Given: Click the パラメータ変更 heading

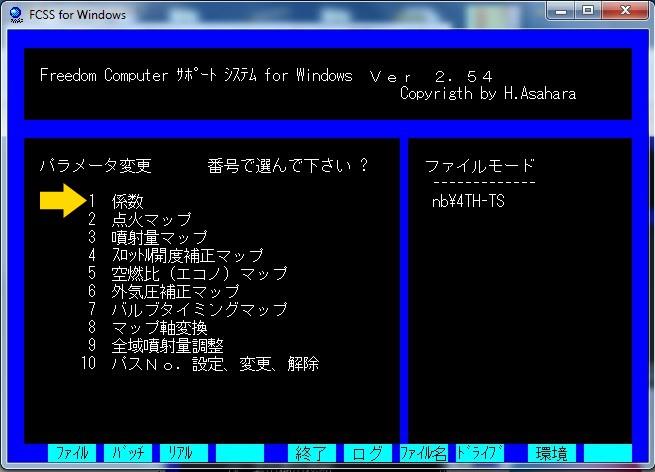Looking at the screenshot, I should (x=96, y=165).
